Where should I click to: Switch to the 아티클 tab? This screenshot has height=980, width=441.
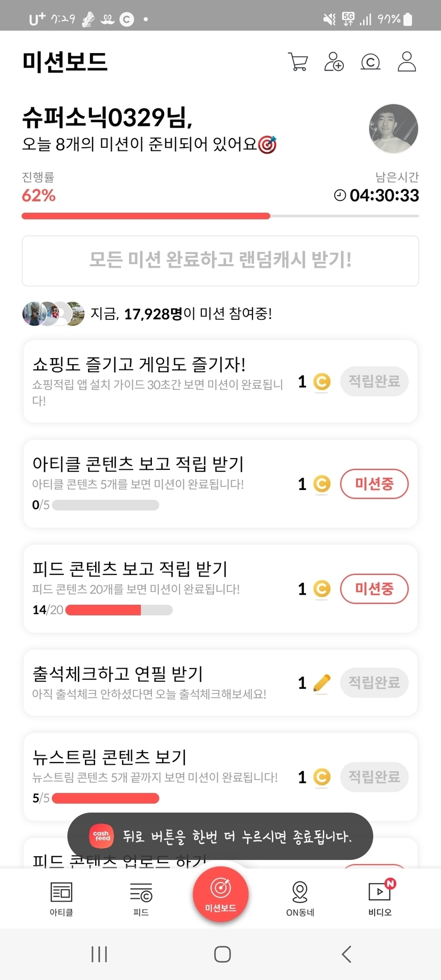point(61,898)
